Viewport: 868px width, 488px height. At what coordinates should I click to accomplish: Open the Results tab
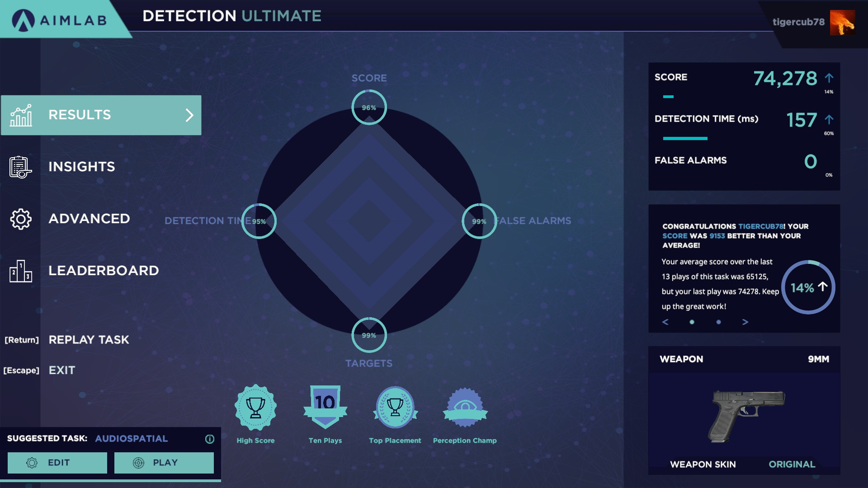point(101,115)
